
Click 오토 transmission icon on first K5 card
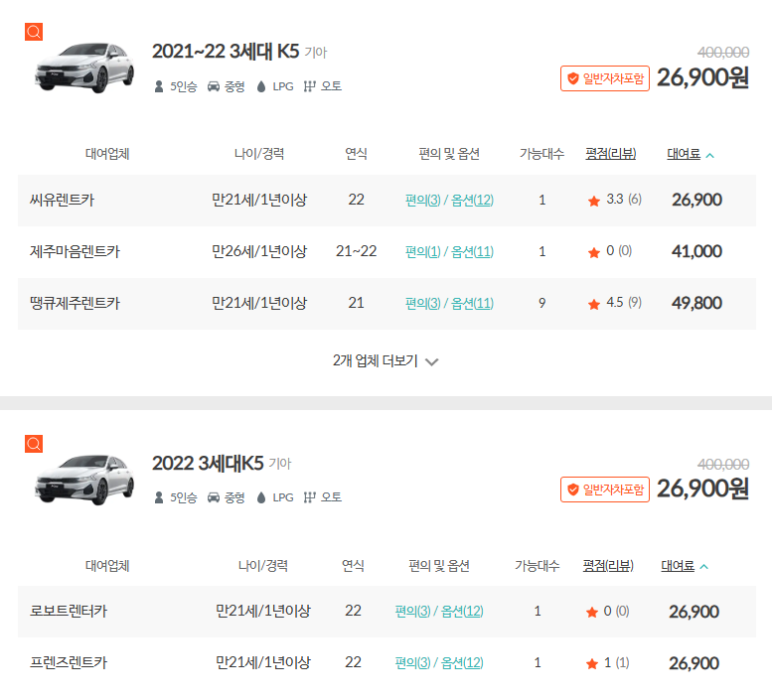[309, 86]
